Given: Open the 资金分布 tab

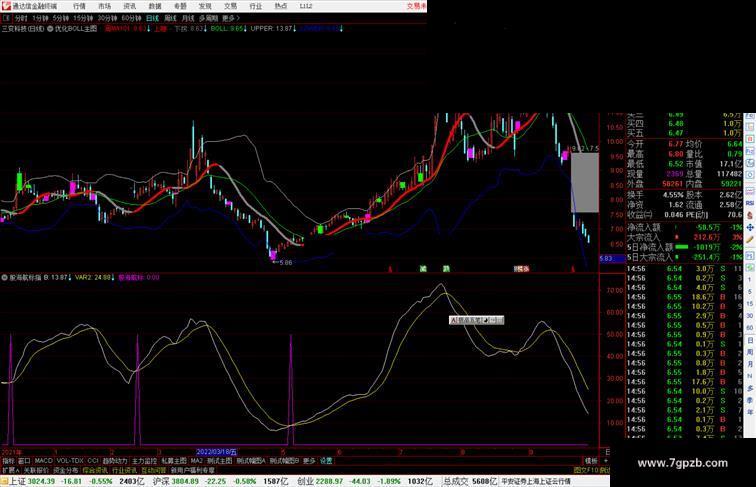Looking at the screenshot, I should click(66, 470).
